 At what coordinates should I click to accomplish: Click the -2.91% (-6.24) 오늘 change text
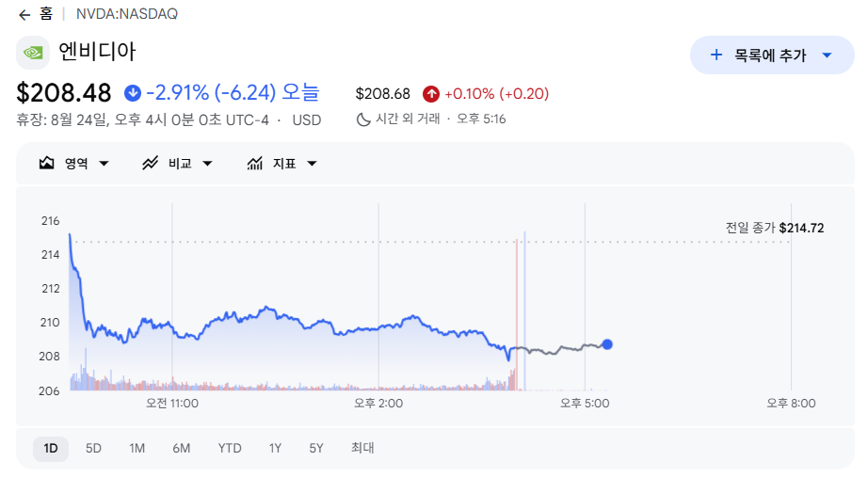[233, 92]
